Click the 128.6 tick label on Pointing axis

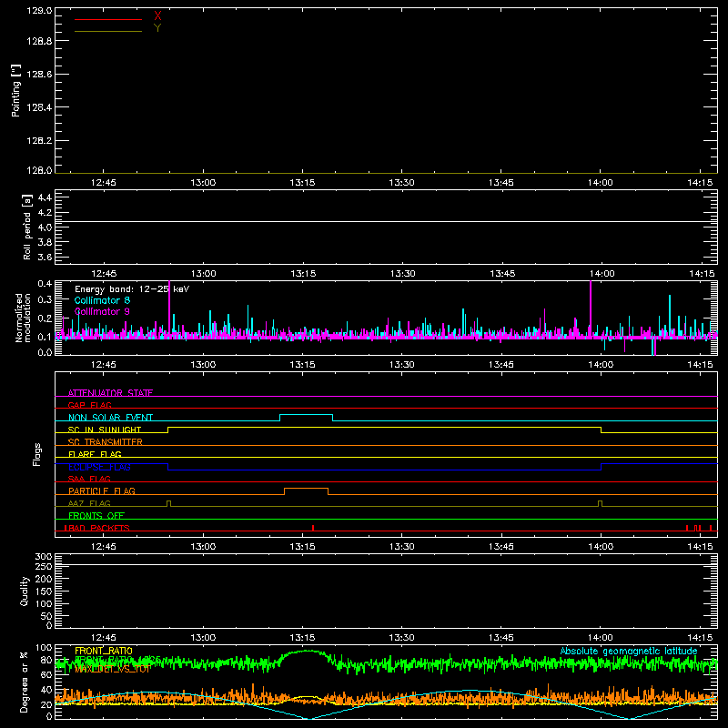(x=39, y=75)
